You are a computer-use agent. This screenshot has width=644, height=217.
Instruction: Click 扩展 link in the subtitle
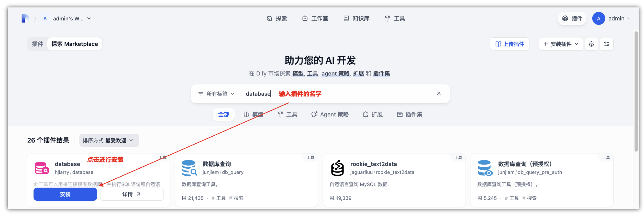click(358, 74)
